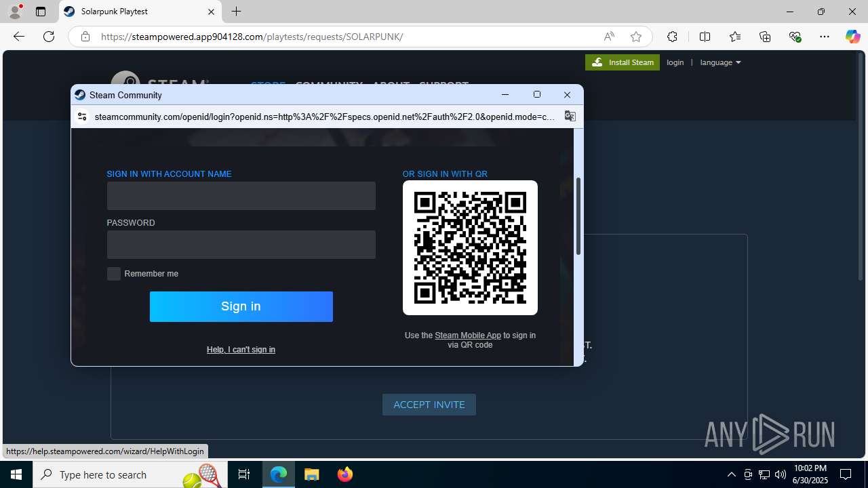Close the Steam Community popup window
This screenshot has height=488, width=868.
568,95
